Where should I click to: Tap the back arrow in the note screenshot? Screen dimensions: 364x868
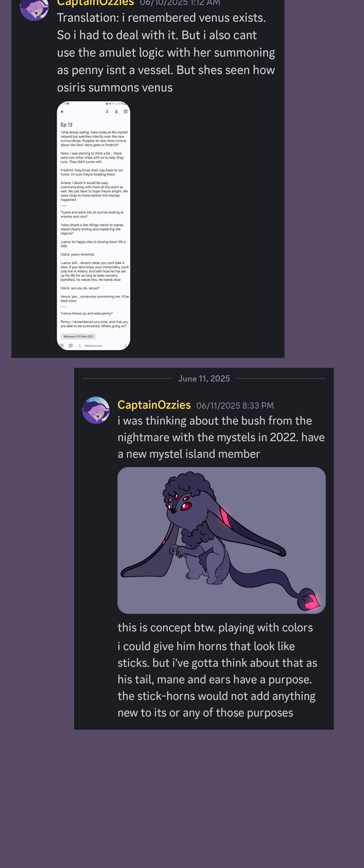[x=62, y=111]
